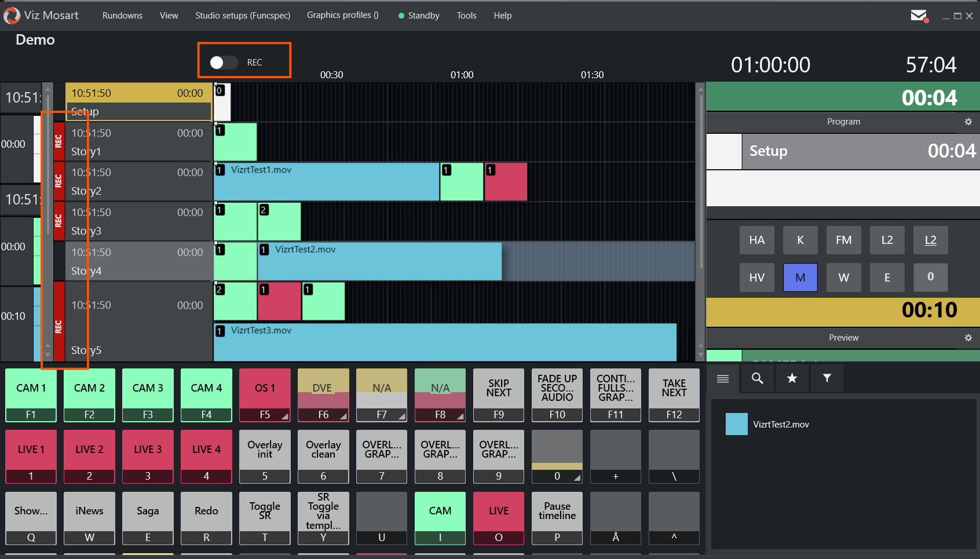The height and width of the screenshot is (559, 980).
Task: Click the list view hamburger icon
Action: [722, 378]
